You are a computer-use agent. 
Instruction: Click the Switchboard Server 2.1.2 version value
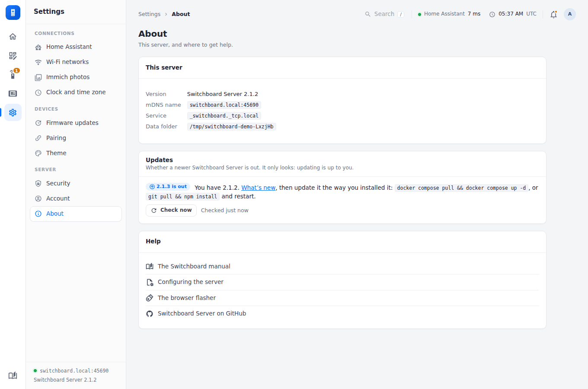[223, 94]
